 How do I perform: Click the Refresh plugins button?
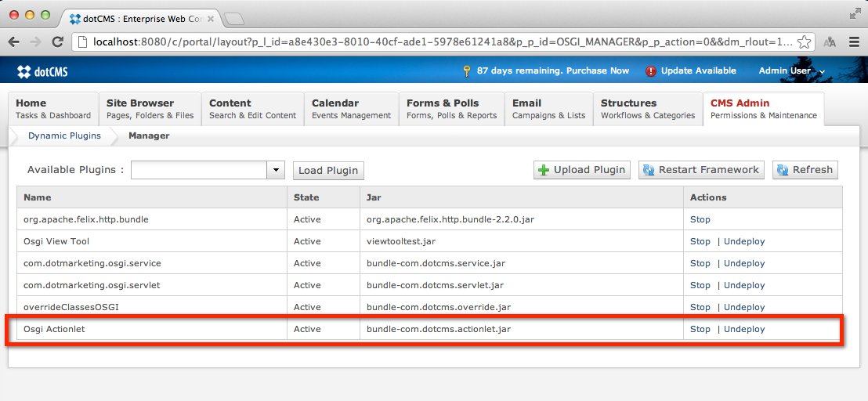click(805, 170)
